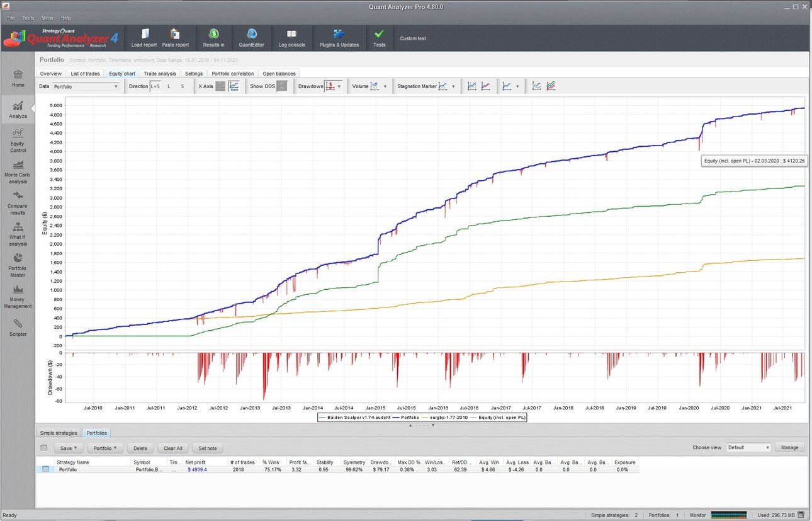Toggle the Show OOS button

pos(282,86)
